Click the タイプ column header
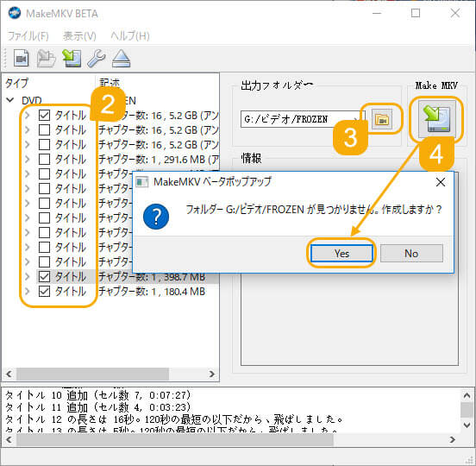The height and width of the screenshot is (466, 476). click(x=16, y=83)
